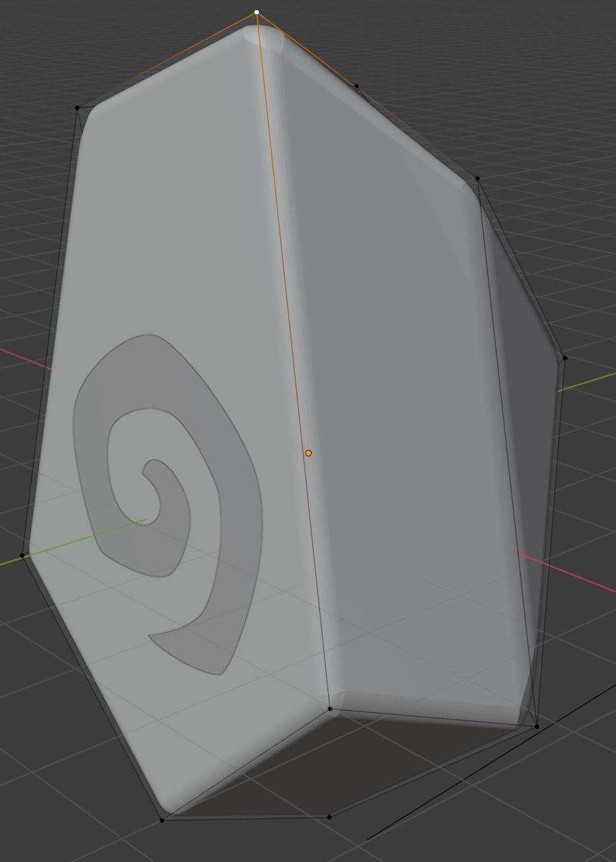Image resolution: width=616 pixels, height=862 pixels.
Task: Select the far-right vertex near the green axis
Action: pyautogui.click(x=564, y=358)
